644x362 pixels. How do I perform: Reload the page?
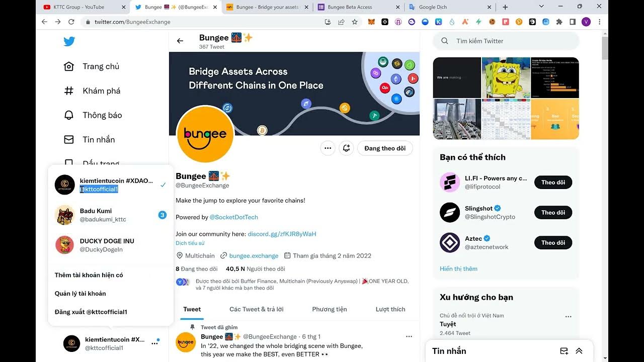pos(71,22)
